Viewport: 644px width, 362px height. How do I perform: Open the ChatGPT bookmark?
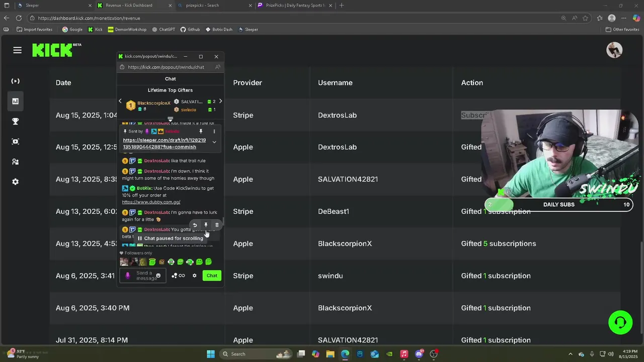[164, 29]
